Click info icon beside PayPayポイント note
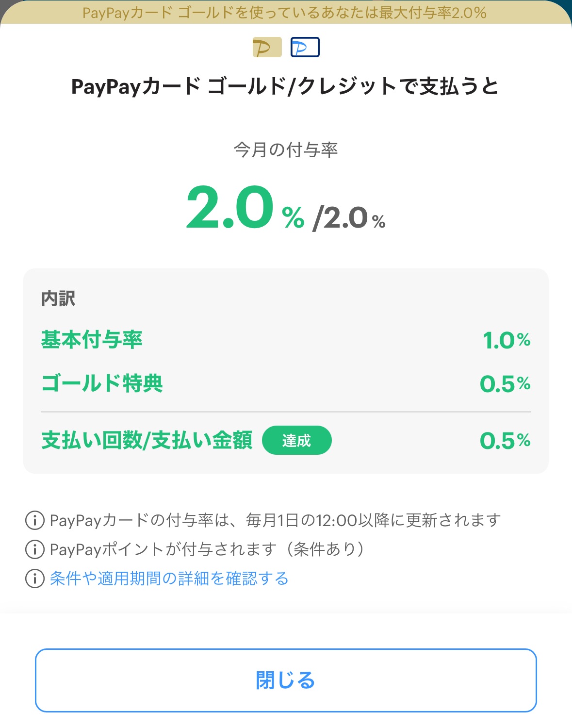Image resolution: width=572 pixels, height=728 pixels. (x=35, y=549)
